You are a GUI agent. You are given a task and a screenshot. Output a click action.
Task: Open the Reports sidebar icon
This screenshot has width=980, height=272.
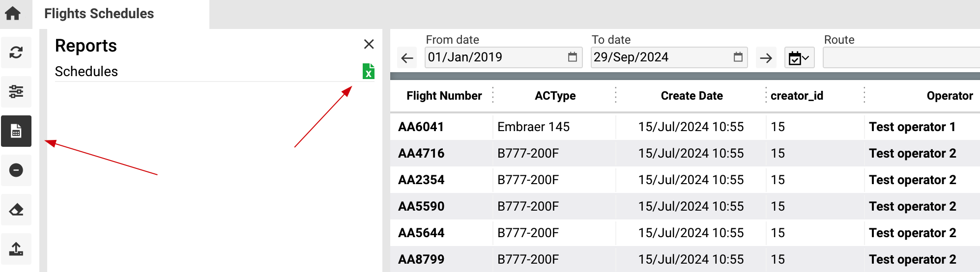click(x=16, y=131)
